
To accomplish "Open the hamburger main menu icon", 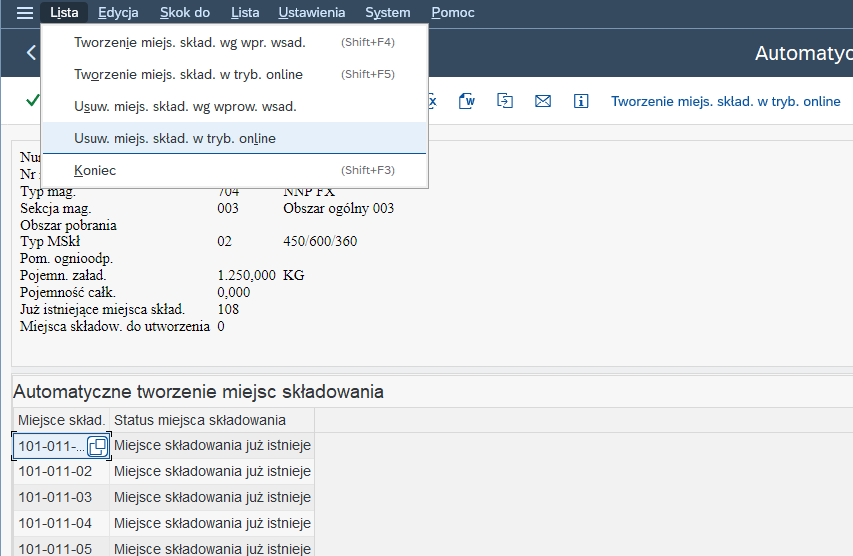I will [24, 13].
